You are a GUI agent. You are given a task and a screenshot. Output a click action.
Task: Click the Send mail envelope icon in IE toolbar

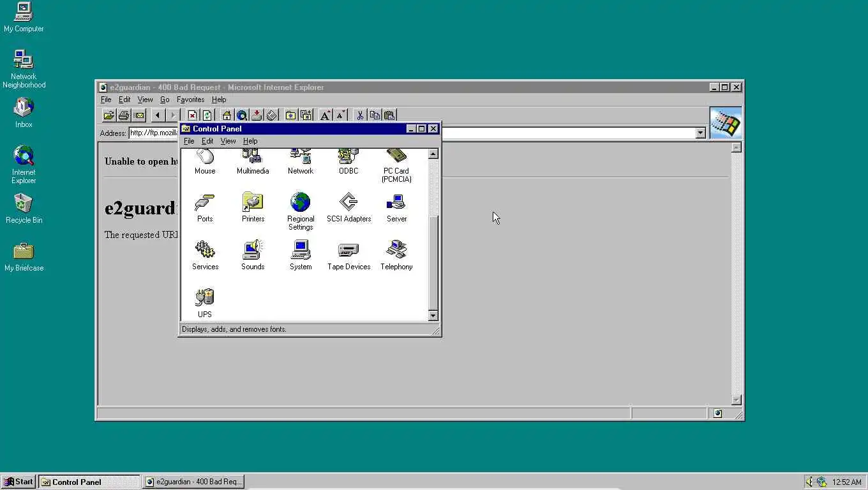[x=138, y=115]
